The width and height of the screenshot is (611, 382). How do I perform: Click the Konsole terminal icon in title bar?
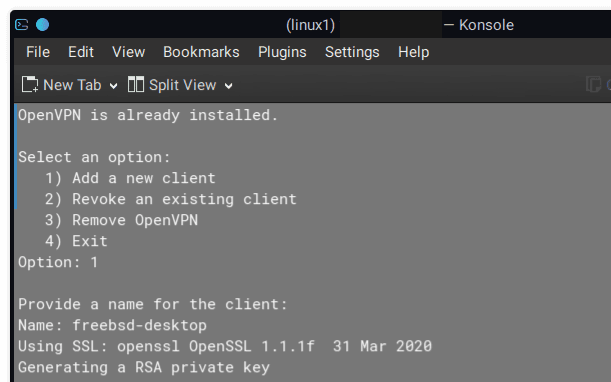point(21,25)
